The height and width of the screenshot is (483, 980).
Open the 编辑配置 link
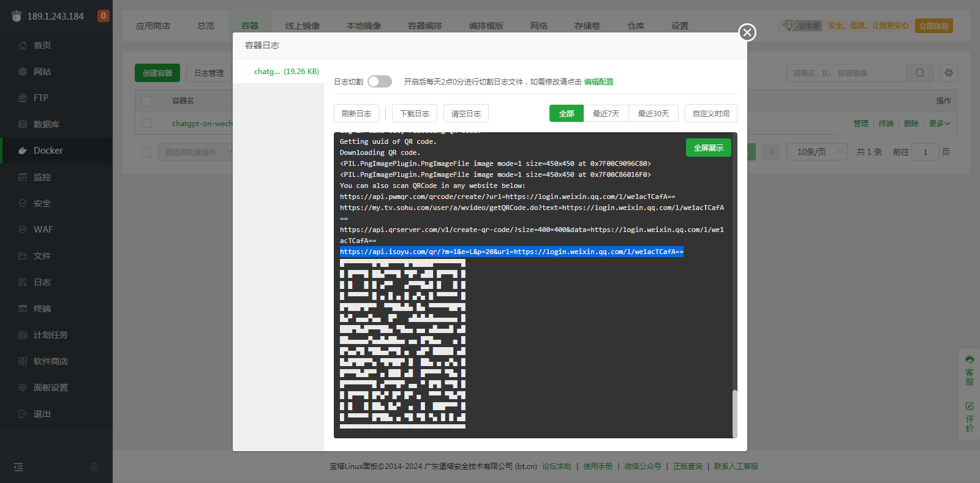tap(599, 81)
